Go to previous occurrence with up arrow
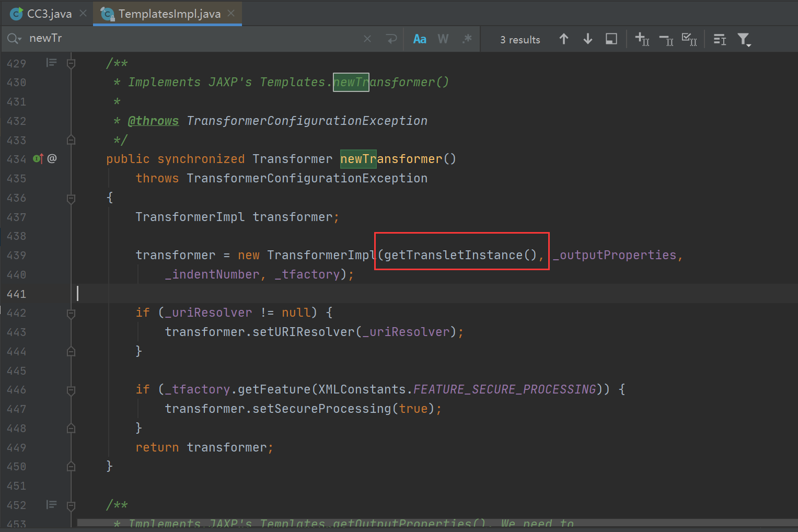Image resolution: width=798 pixels, height=532 pixels. pos(564,39)
